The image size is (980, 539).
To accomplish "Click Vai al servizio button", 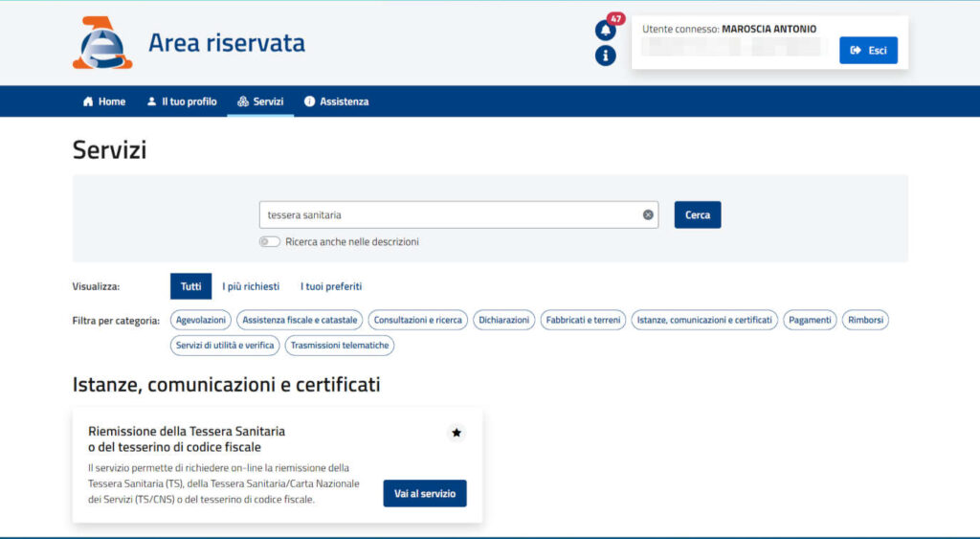I will [425, 493].
